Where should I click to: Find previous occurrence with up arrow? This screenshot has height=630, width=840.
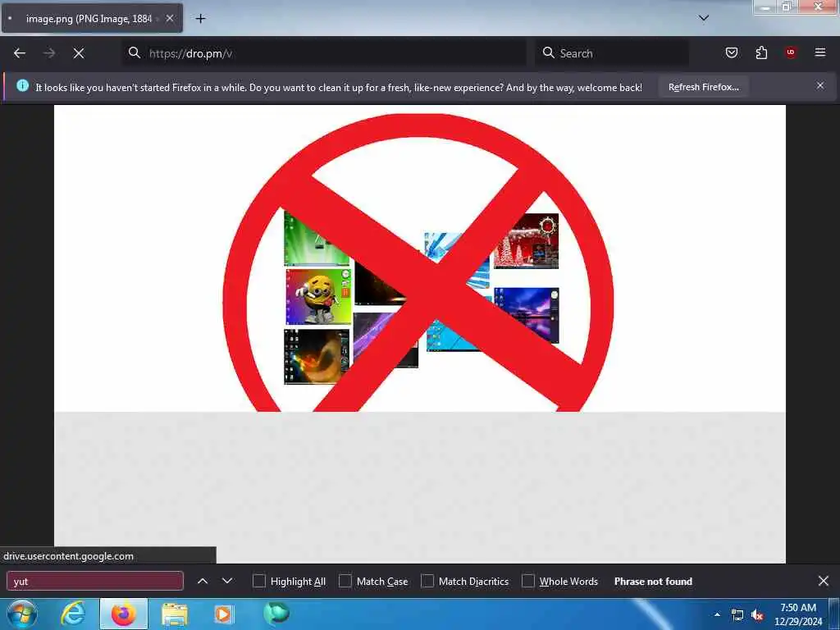[203, 582]
